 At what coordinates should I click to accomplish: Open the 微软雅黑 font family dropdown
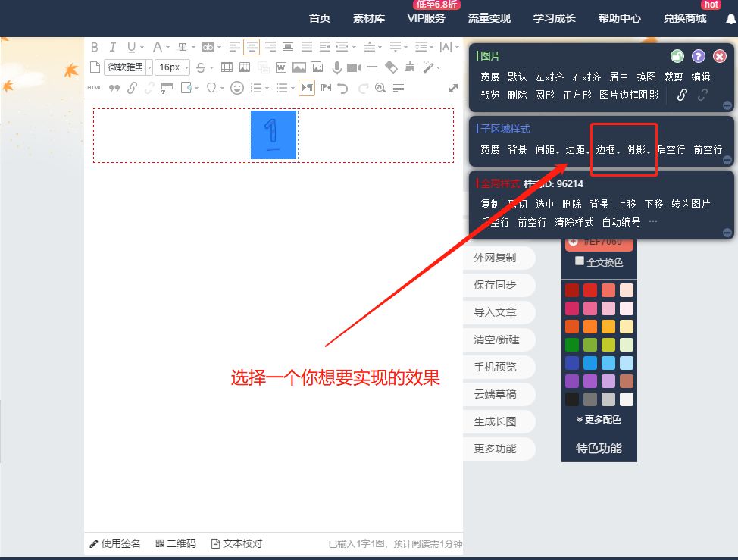[x=128, y=67]
